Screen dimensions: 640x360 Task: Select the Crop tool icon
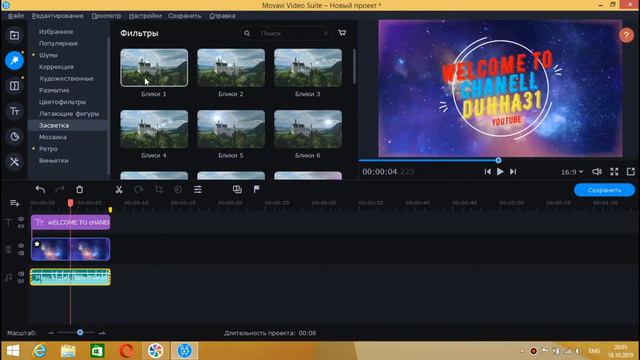coord(159,189)
